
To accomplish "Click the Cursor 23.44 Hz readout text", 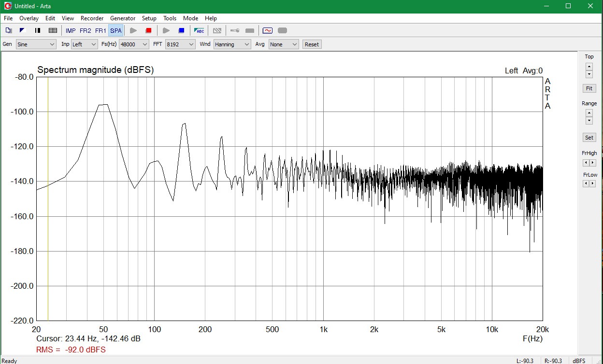I will click(x=88, y=339).
